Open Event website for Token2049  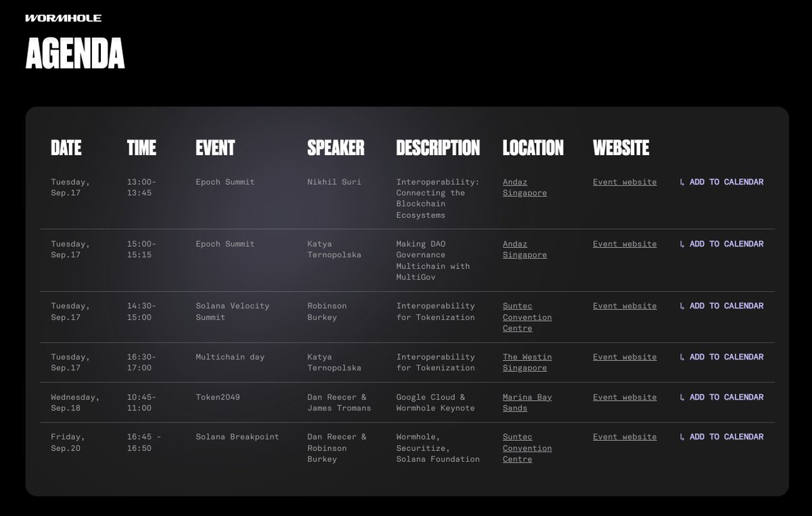625,397
